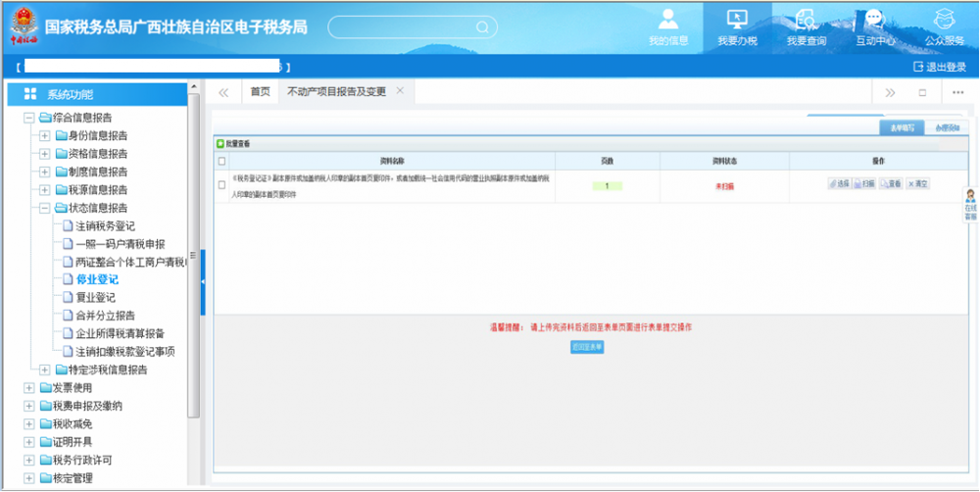Click 清空 to clear the uploaded material
The image size is (980, 492).
[917, 184]
